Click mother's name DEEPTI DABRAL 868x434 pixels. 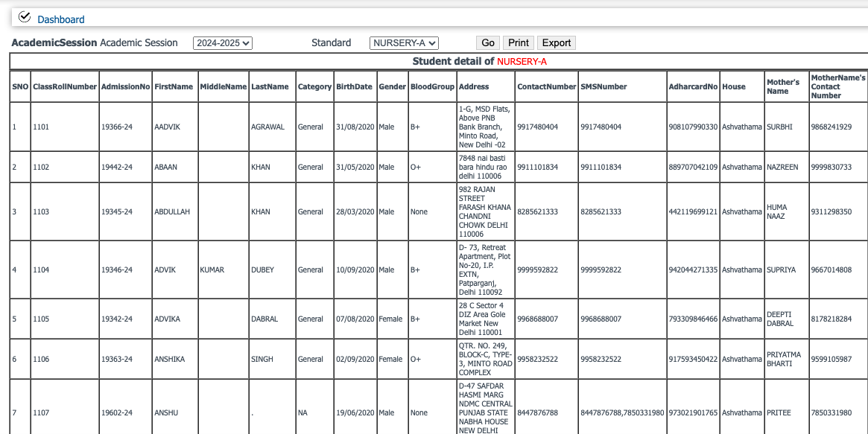pos(781,319)
